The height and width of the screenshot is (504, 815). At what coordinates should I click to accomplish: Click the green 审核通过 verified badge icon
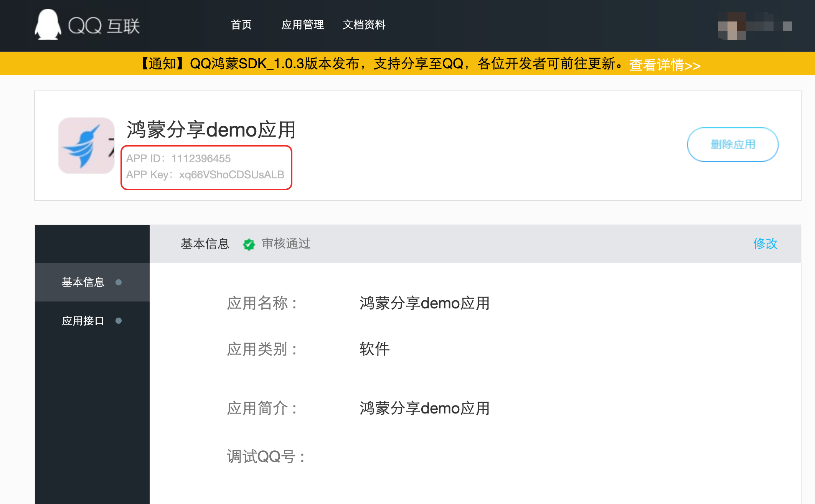tap(249, 244)
